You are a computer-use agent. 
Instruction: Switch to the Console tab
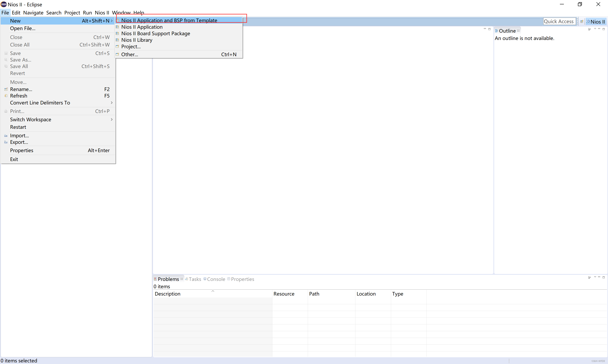point(216,279)
